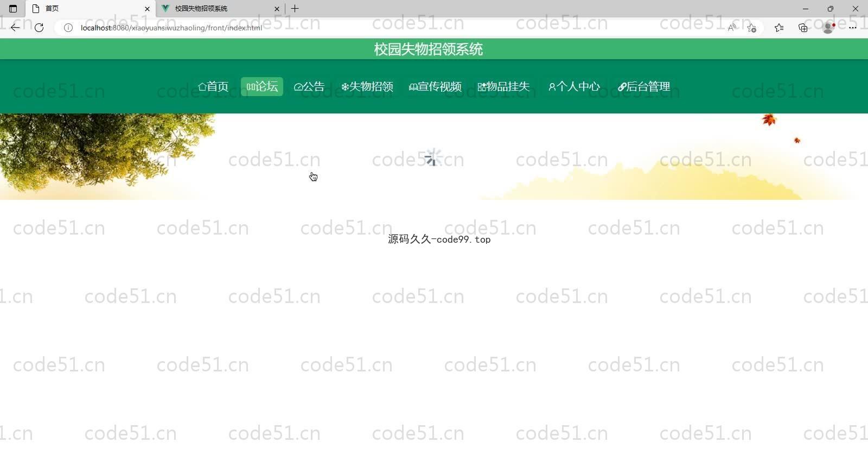Open the 宣传视频 navigation item
Screen dimensions: 868x467
tap(435, 87)
